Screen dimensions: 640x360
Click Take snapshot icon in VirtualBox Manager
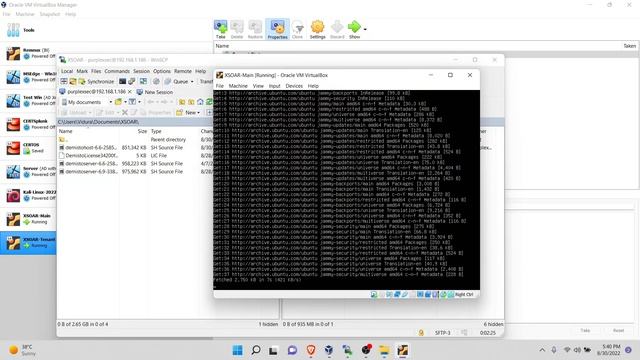click(x=220, y=29)
